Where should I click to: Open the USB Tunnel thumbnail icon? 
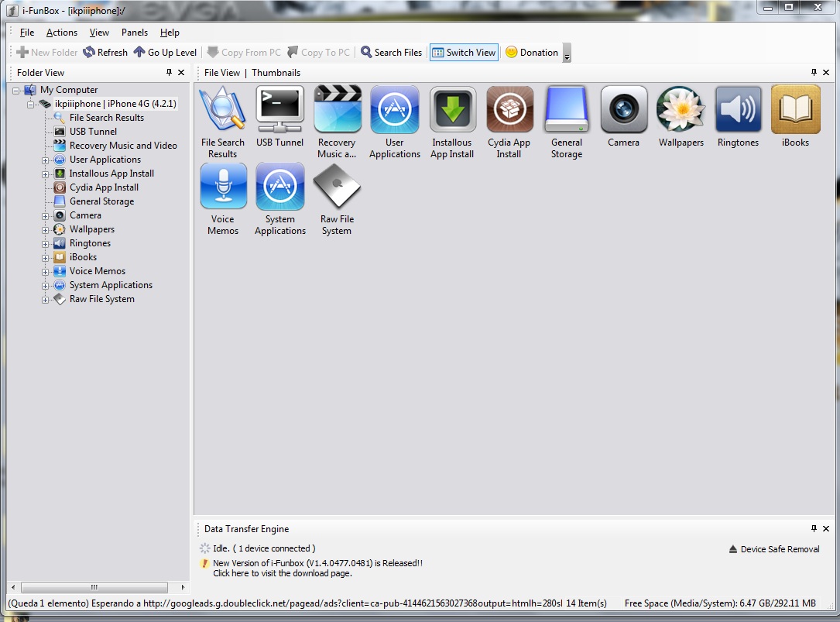[279, 110]
